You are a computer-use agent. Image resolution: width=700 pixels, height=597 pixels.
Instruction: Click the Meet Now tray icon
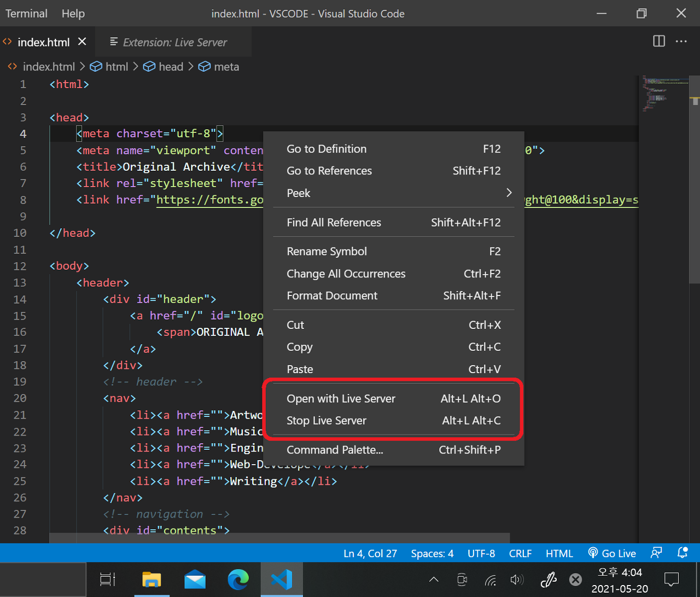462,579
